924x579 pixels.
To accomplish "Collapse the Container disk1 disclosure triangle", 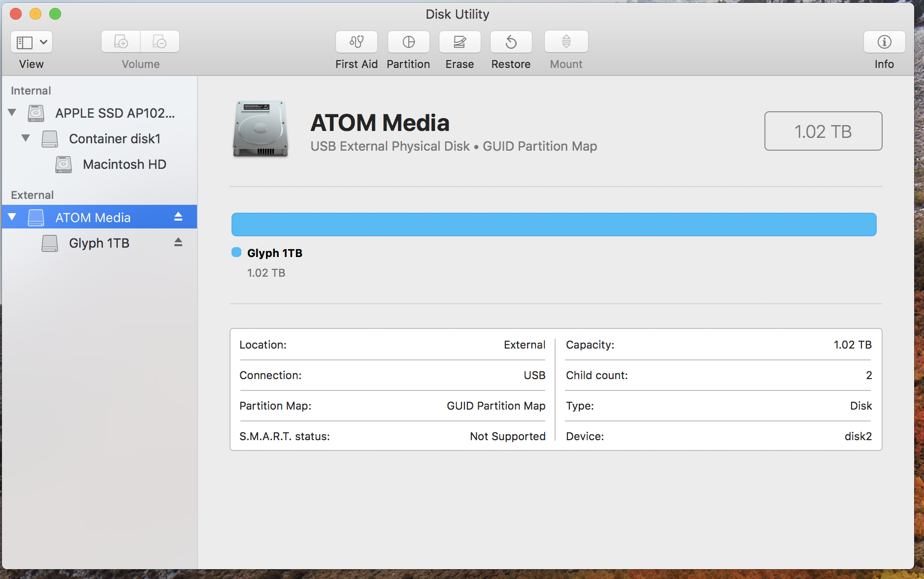I will (26, 138).
